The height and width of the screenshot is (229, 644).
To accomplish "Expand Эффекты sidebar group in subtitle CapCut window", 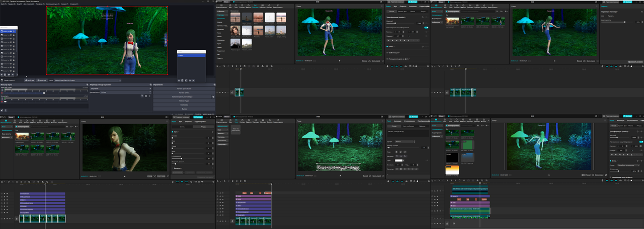I will (x=222, y=133).
